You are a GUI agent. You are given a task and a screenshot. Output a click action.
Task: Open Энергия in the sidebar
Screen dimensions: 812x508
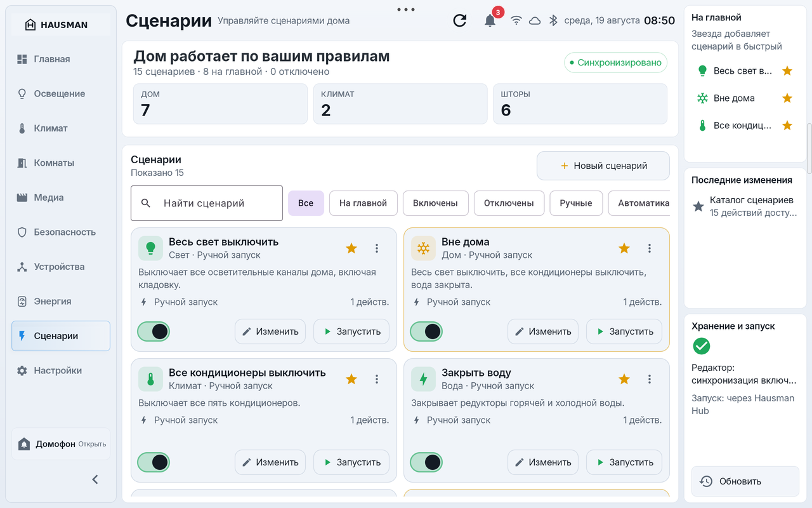point(61,301)
